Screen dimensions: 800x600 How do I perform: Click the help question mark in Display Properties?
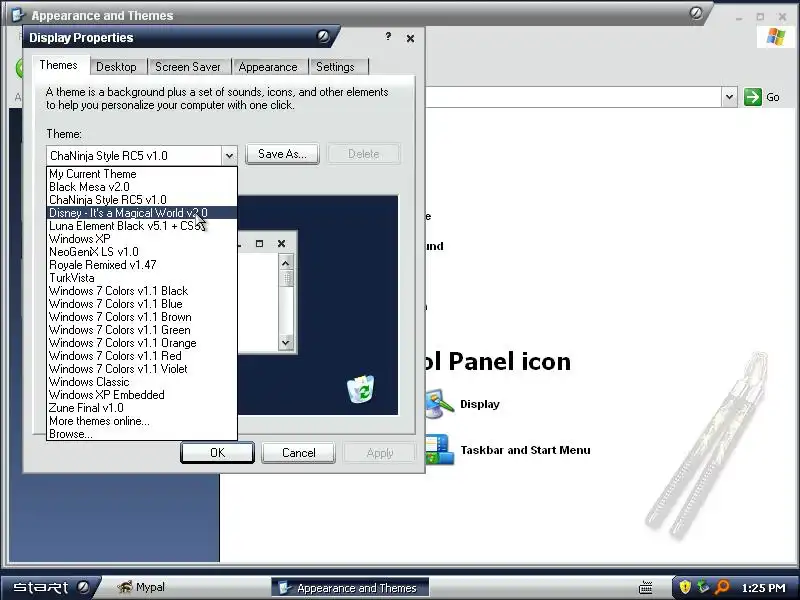coord(388,36)
